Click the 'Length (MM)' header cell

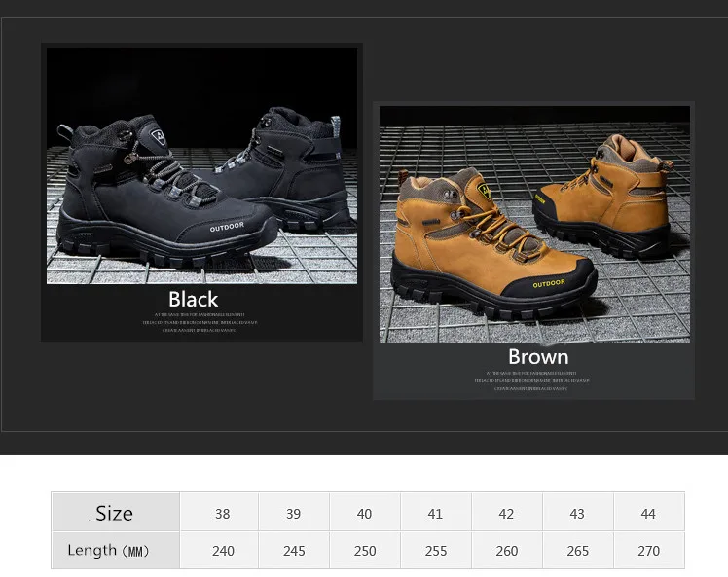click(116, 550)
